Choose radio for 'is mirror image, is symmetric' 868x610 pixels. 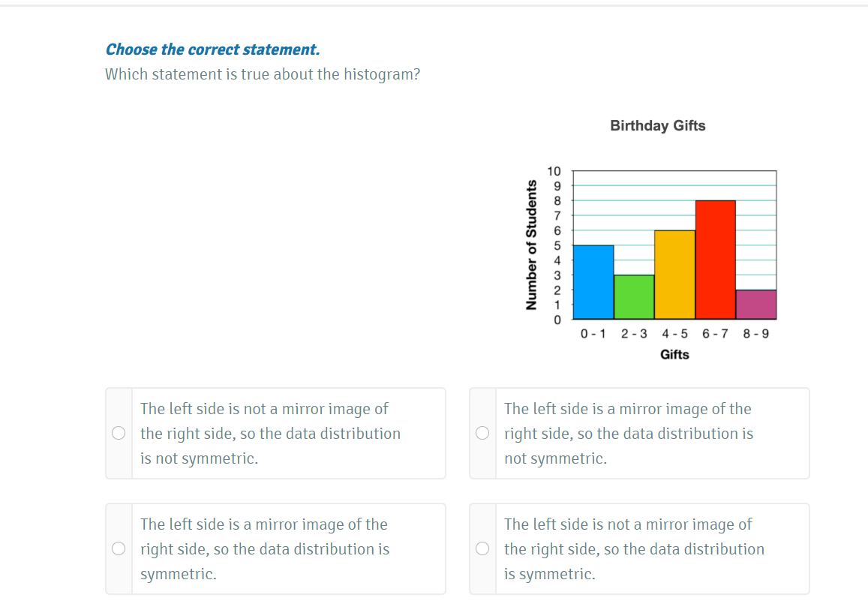pos(119,548)
